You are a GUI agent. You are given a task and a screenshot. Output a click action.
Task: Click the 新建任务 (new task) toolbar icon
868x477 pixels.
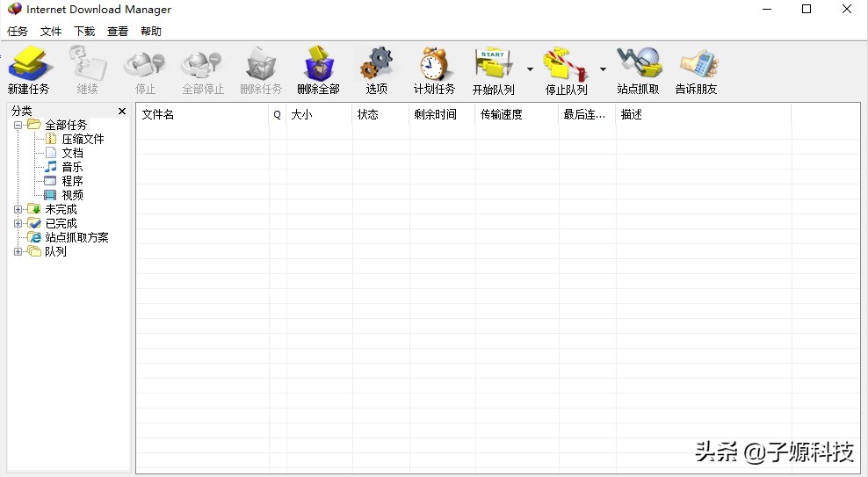(29, 63)
